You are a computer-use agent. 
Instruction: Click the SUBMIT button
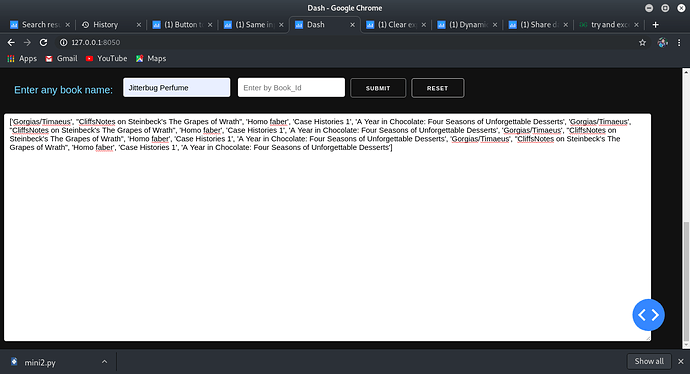(x=378, y=88)
